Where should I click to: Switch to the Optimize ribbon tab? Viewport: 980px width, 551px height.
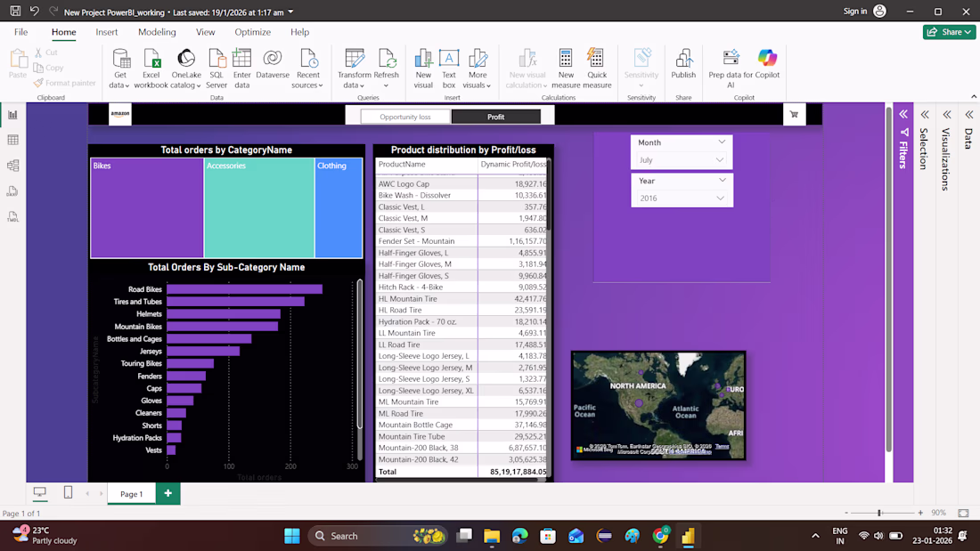(252, 32)
